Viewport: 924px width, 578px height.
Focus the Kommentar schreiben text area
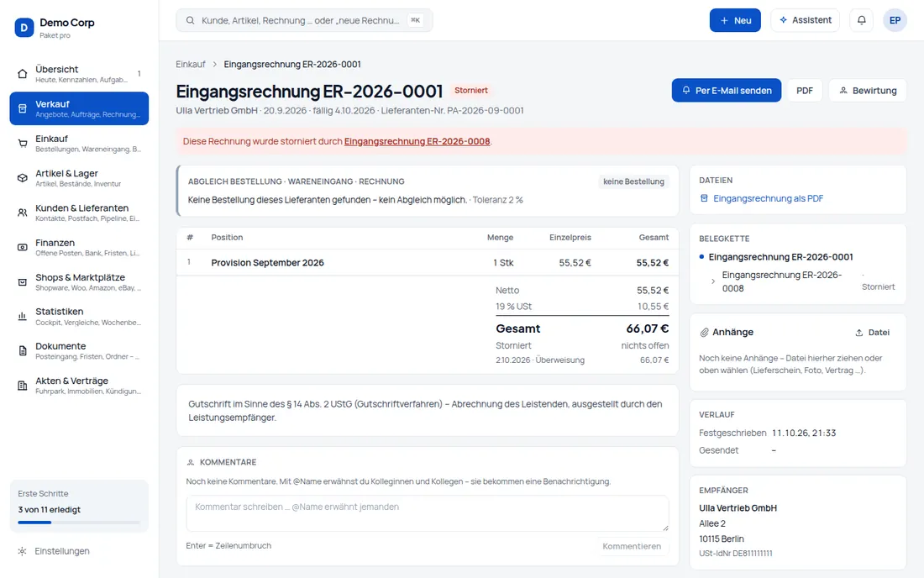click(x=428, y=513)
